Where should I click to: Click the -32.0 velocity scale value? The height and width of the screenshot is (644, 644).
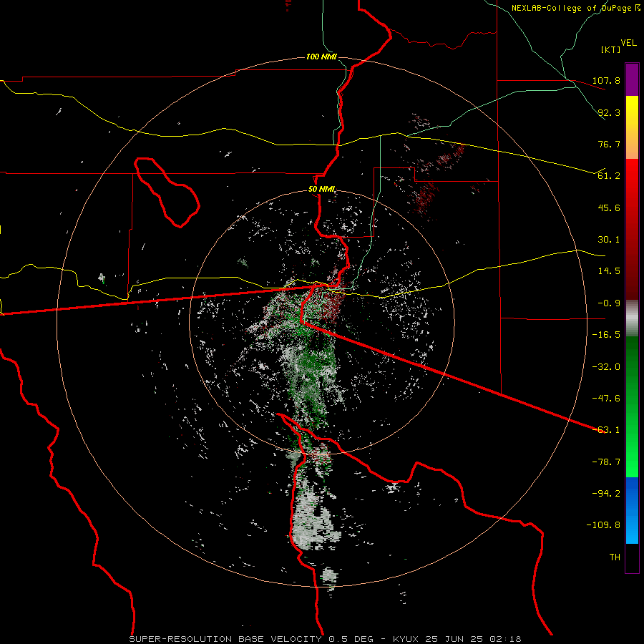coord(606,367)
